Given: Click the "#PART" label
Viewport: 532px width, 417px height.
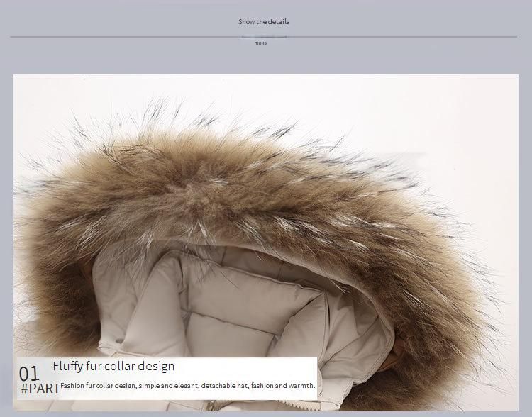Looking at the screenshot, I should pos(40,389).
